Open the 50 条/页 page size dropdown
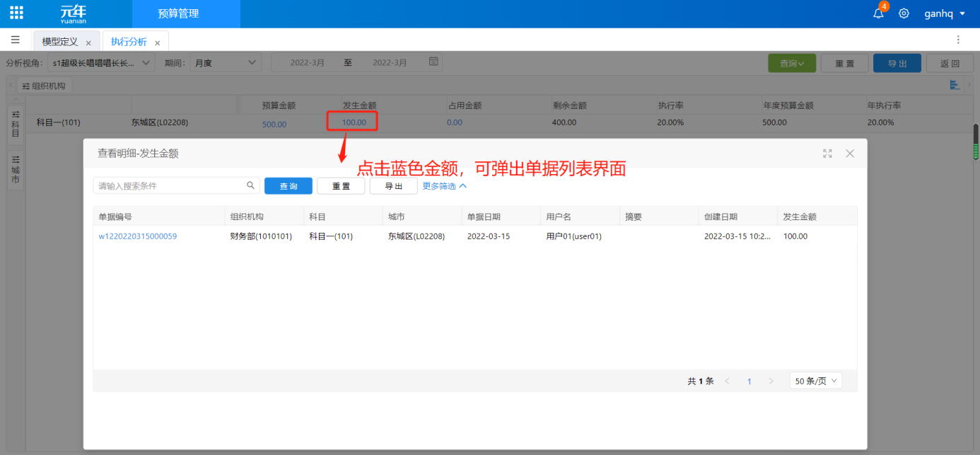 tap(815, 381)
